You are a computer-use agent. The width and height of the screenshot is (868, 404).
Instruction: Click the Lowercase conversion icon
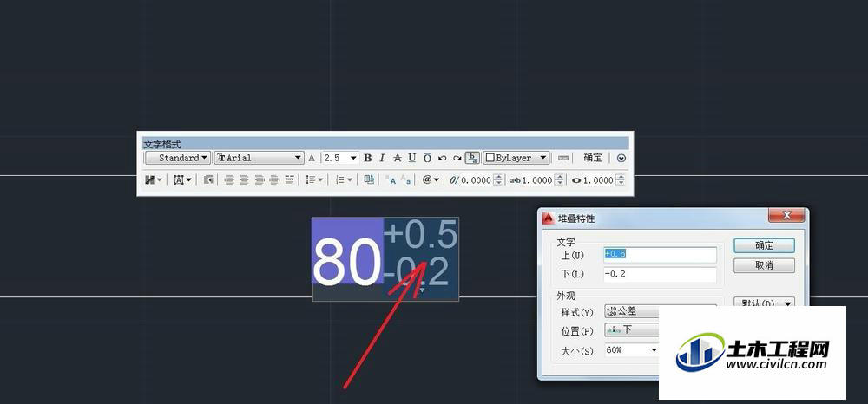(x=405, y=180)
